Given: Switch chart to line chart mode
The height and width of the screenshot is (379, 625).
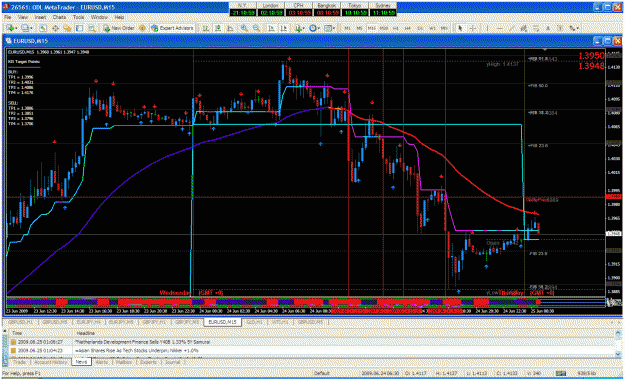Looking at the screenshot, I should tap(230, 28).
